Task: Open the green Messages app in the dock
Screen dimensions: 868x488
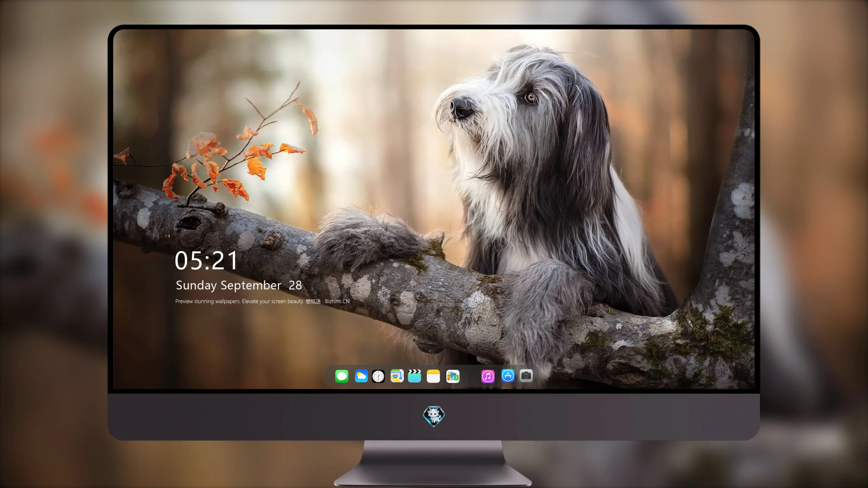Action: point(342,376)
